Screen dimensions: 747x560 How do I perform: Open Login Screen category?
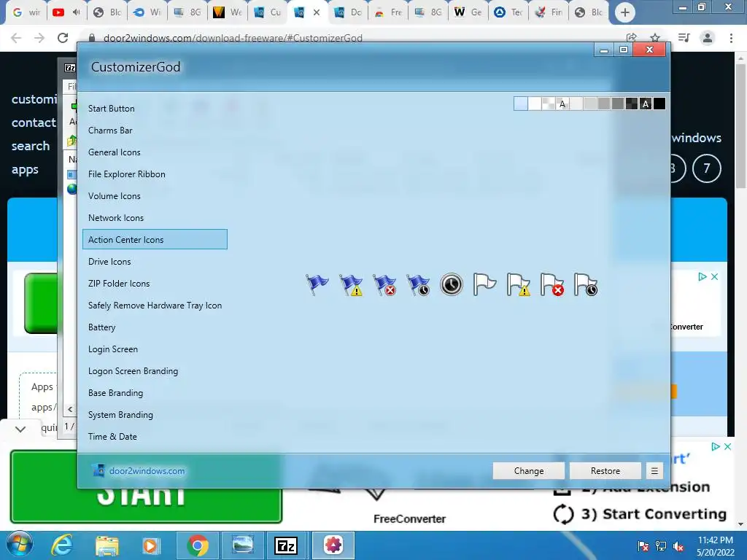(155, 349)
